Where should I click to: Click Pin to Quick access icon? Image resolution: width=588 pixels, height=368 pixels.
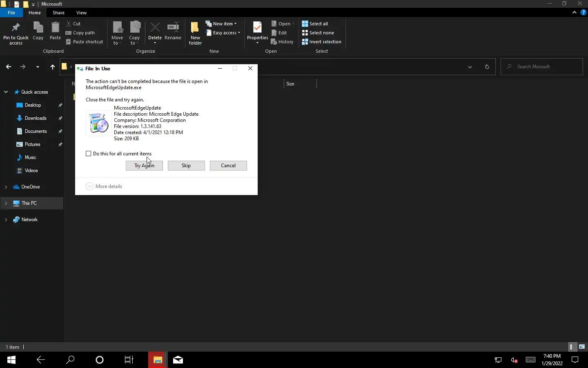coord(16,33)
